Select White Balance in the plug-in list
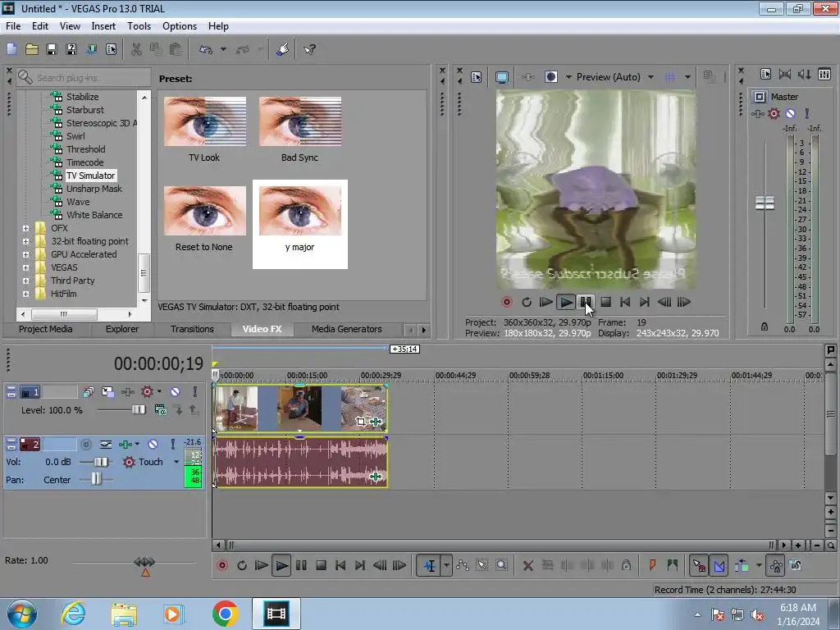 pyautogui.click(x=94, y=215)
